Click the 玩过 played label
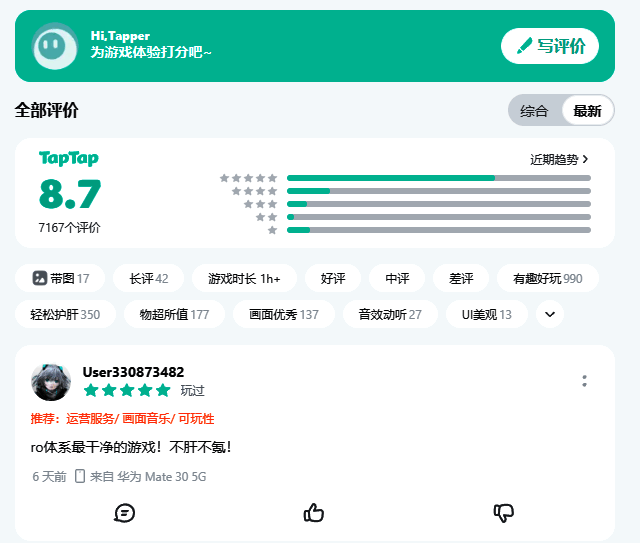 192,391
